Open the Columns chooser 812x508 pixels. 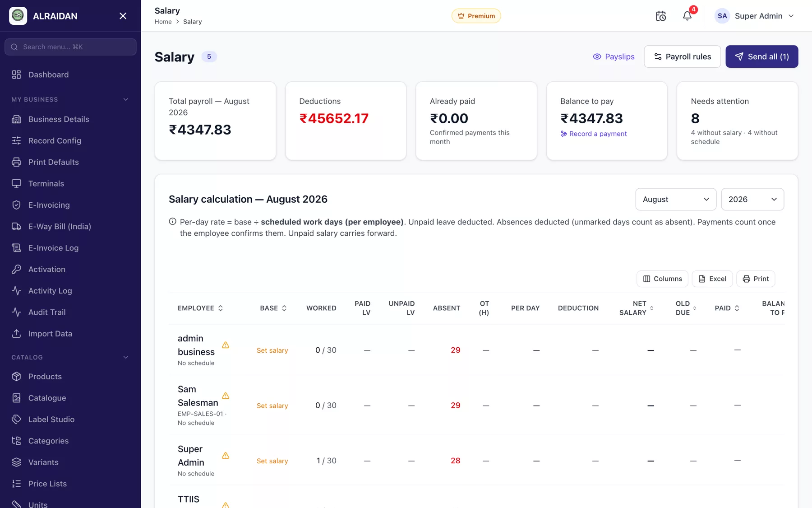coord(662,279)
